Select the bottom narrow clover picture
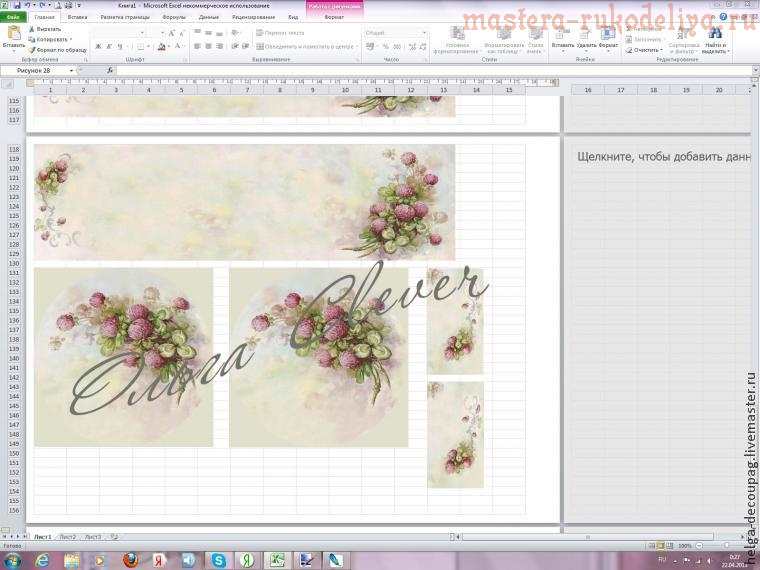The image size is (760, 570). tap(456, 434)
